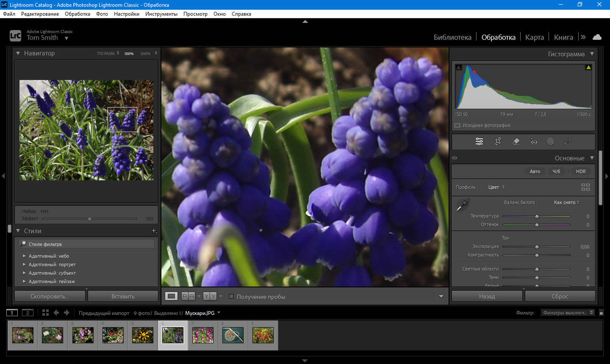Viewport: 610px width, 364px height.
Task: Click the Экспозиция slider handle
Action: click(x=537, y=247)
